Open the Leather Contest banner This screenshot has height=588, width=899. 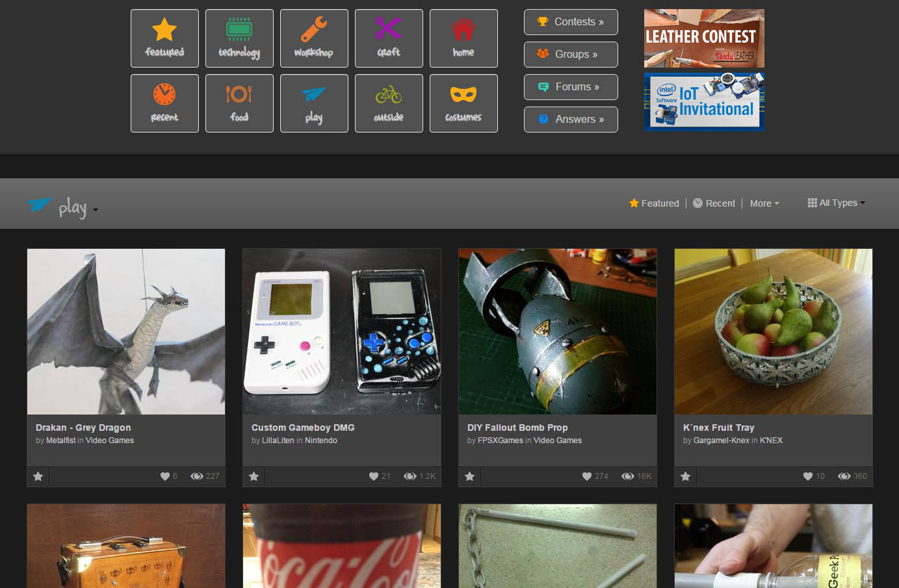pos(704,38)
